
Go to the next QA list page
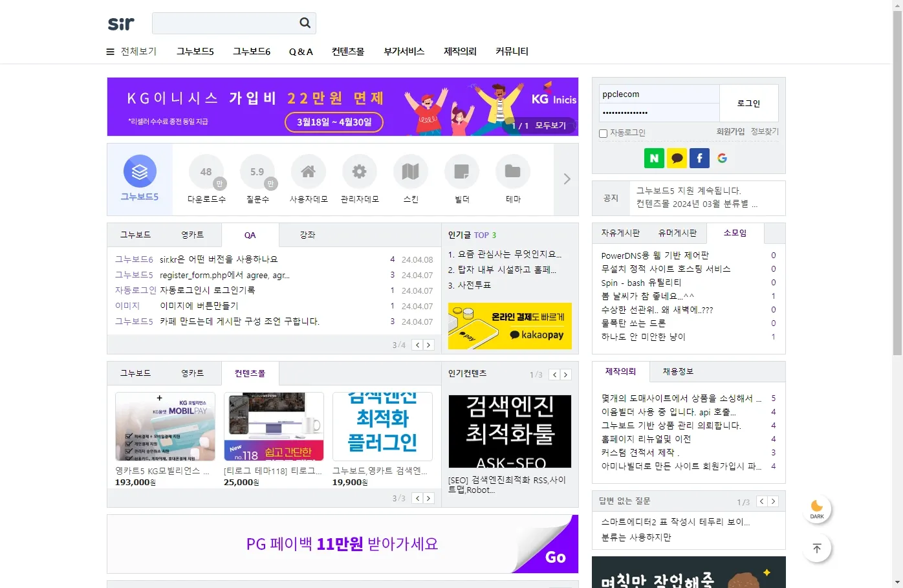428,345
